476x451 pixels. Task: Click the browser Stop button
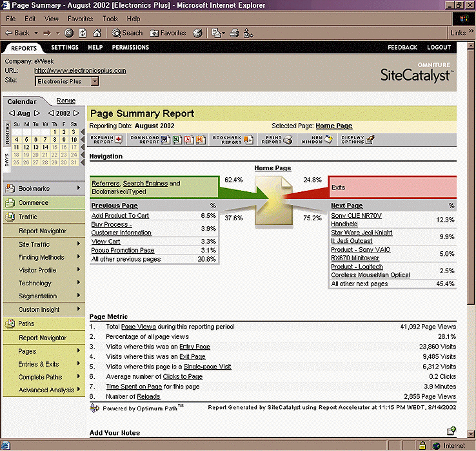coord(69,33)
